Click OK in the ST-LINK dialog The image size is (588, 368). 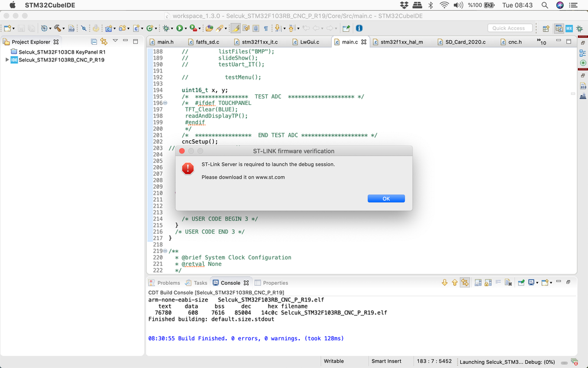click(x=386, y=199)
